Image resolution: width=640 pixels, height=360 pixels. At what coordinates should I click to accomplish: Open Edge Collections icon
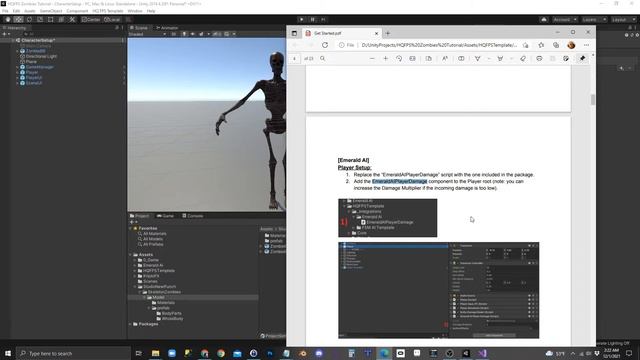(x=556, y=45)
